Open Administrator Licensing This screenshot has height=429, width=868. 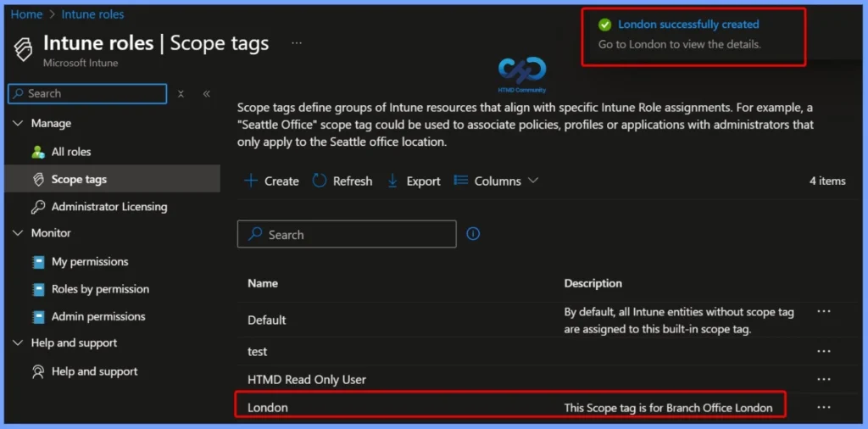(109, 207)
